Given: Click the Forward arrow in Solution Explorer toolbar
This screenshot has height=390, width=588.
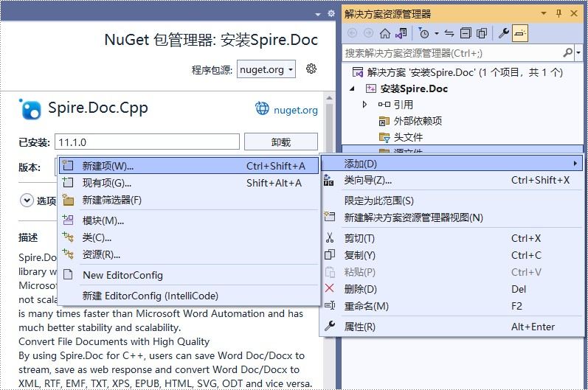Looking at the screenshot, I should point(368,33).
